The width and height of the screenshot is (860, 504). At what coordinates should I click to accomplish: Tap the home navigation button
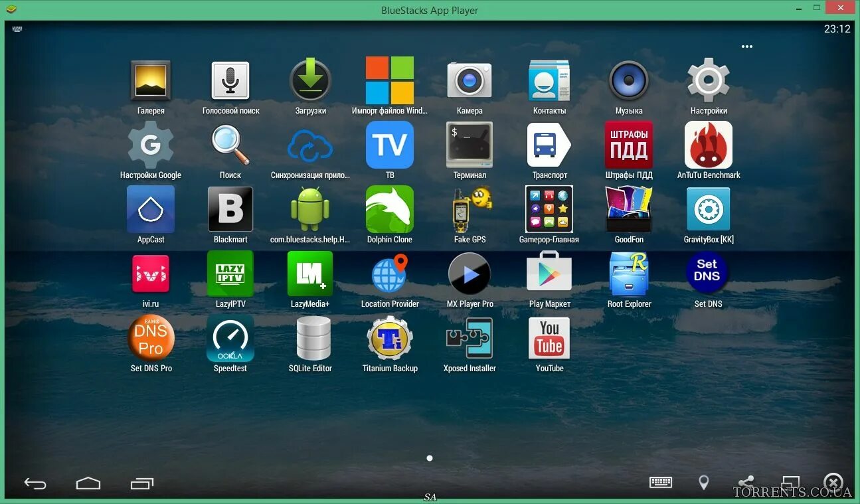[88, 483]
